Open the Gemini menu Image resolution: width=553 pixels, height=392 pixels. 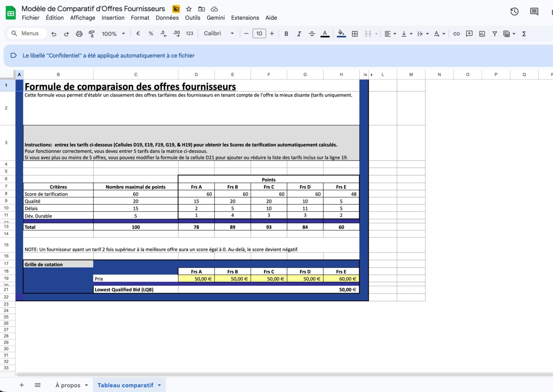[216, 18]
